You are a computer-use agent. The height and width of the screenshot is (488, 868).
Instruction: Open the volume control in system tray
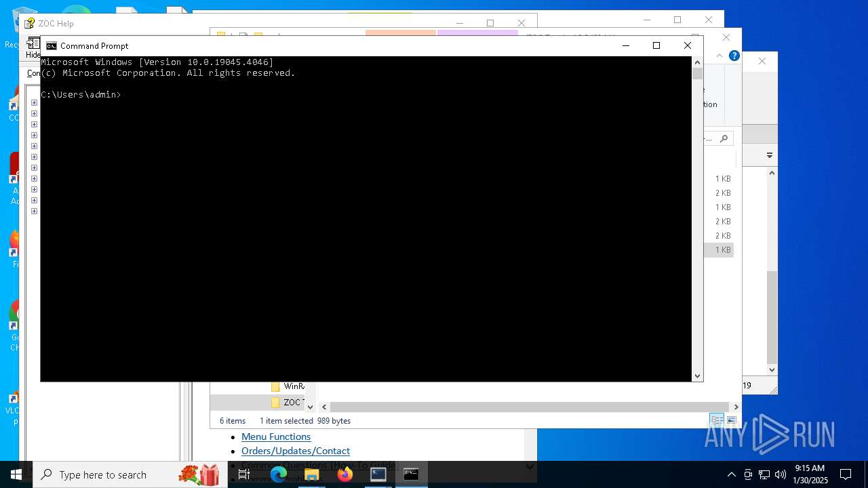781,474
